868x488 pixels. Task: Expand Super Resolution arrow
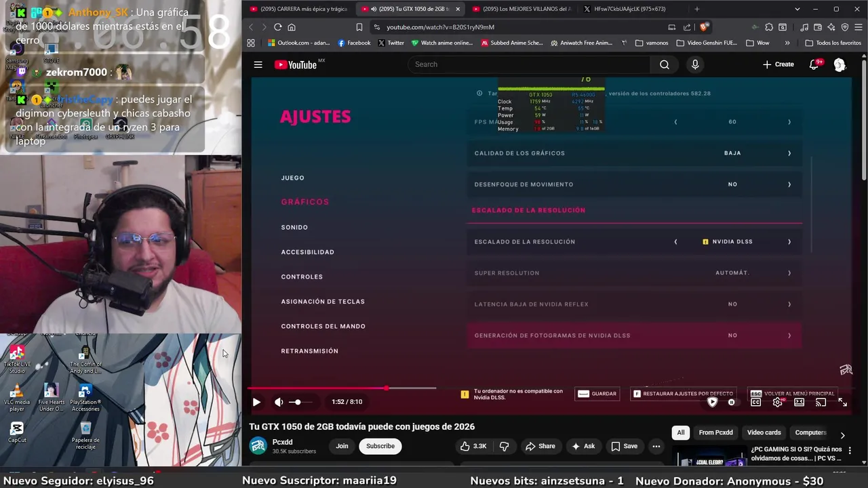pyautogui.click(x=789, y=273)
